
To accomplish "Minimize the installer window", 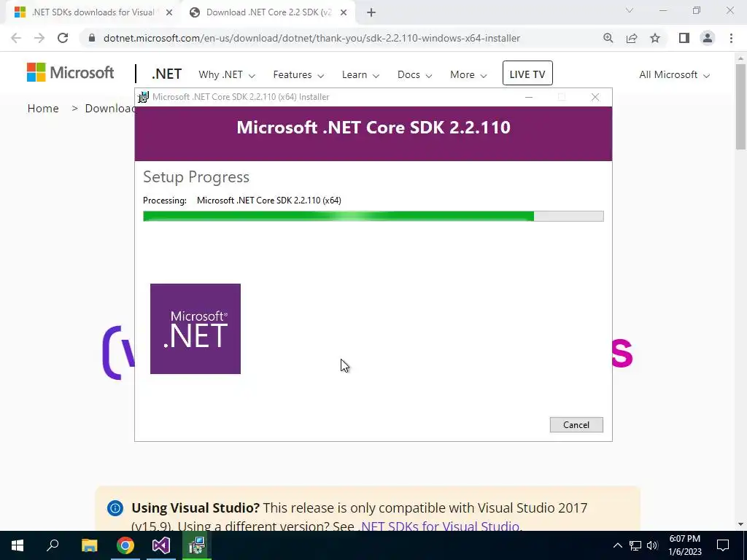I will click(x=528, y=97).
